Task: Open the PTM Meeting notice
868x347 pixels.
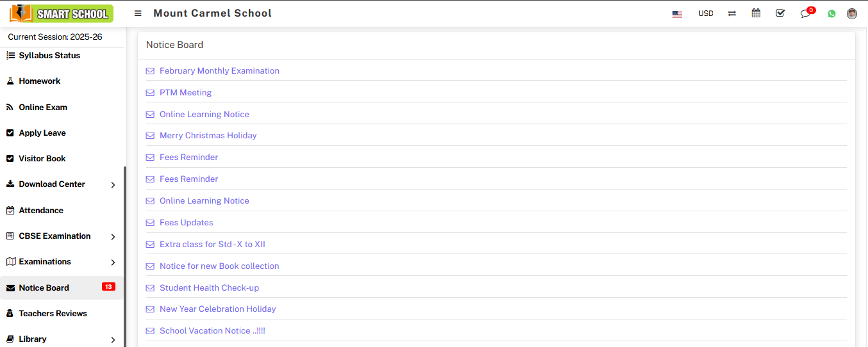Action: click(x=185, y=93)
